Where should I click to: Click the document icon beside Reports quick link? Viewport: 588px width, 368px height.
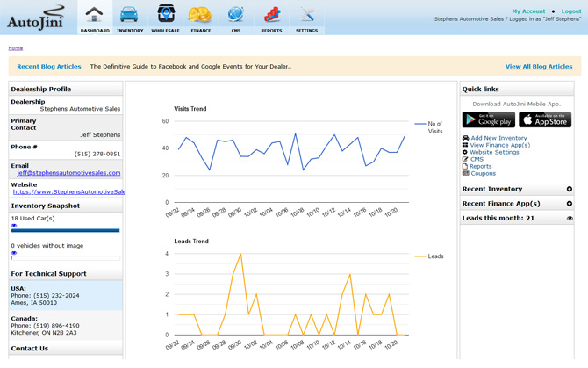[x=465, y=166]
